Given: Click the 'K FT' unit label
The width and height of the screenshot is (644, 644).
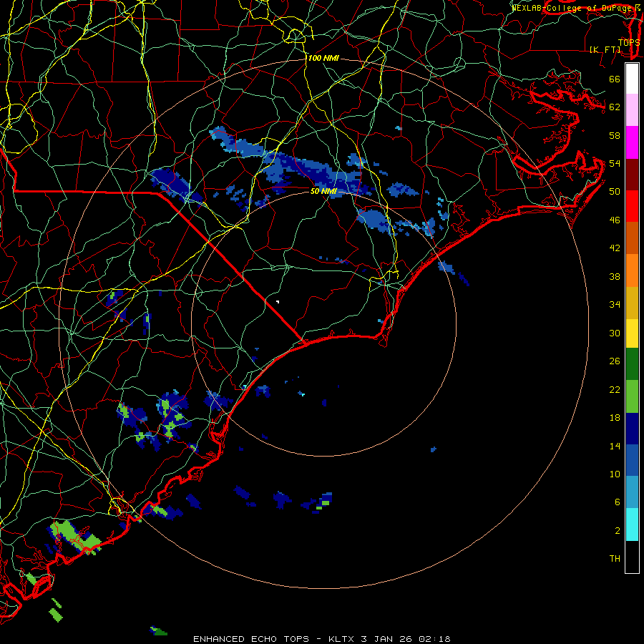Looking at the screenshot, I should (x=605, y=49).
